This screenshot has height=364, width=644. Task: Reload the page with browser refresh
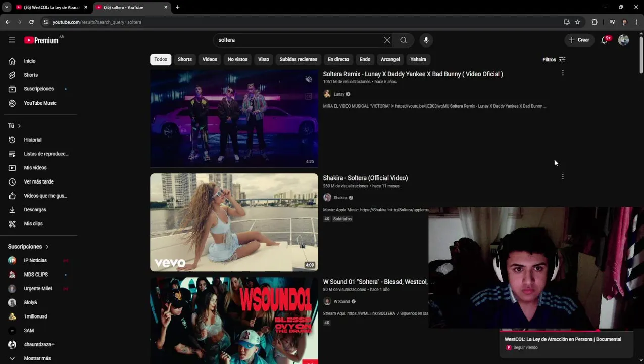point(31,22)
